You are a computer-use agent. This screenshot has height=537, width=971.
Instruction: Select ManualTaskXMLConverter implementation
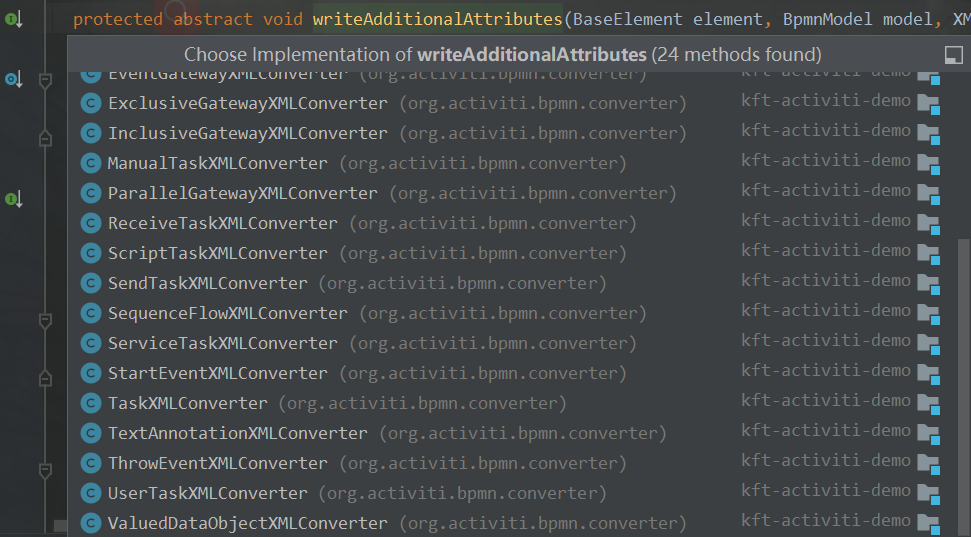514,163
